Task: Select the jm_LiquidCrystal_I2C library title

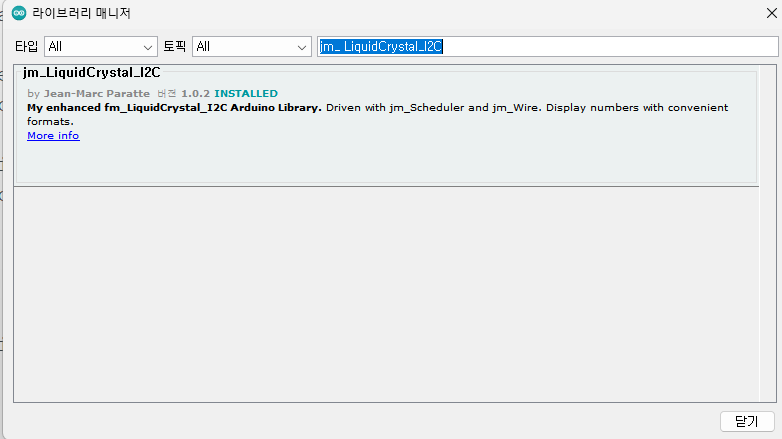Action: [x=92, y=73]
